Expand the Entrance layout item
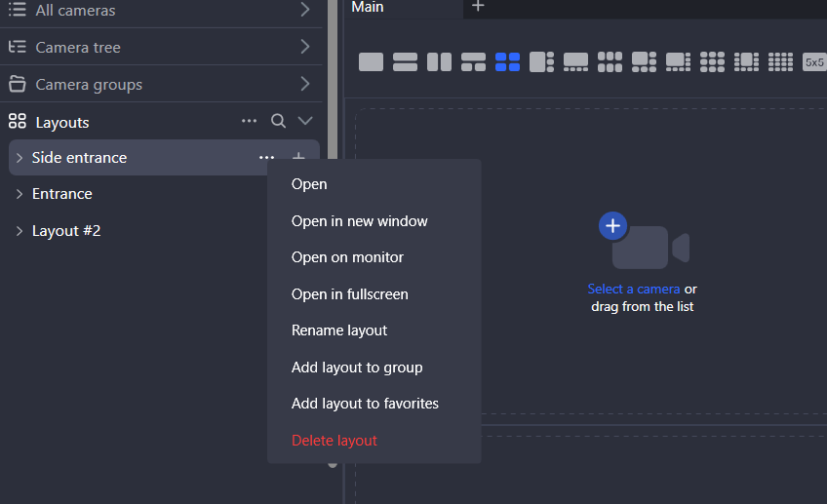This screenshot has width=827, height=504. [x=20, y=194]
